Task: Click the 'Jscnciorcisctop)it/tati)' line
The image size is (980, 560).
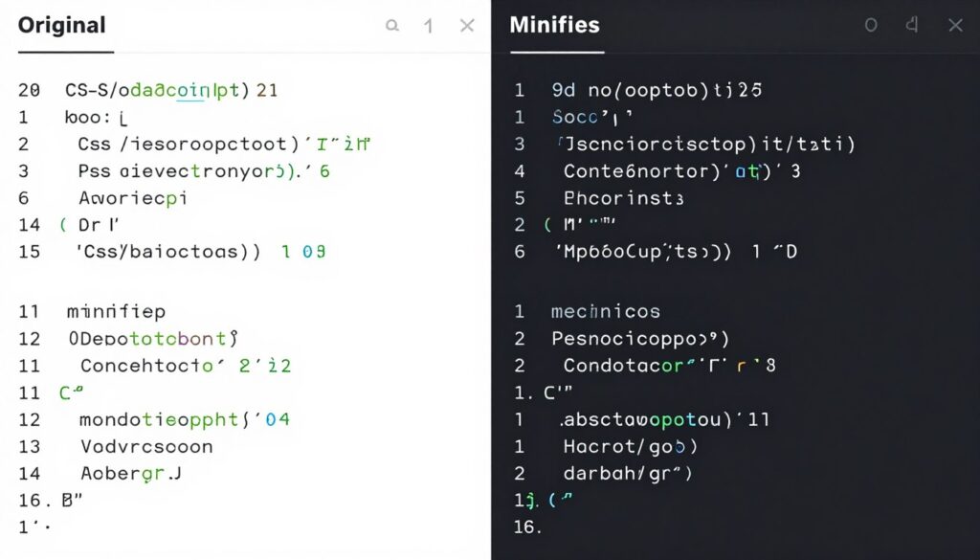Action: (705, 144)
